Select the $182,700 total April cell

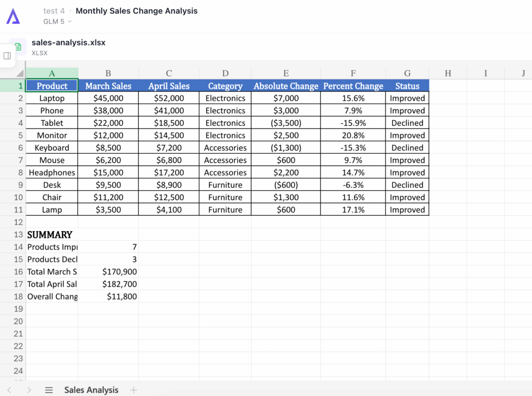coord(108,284)
